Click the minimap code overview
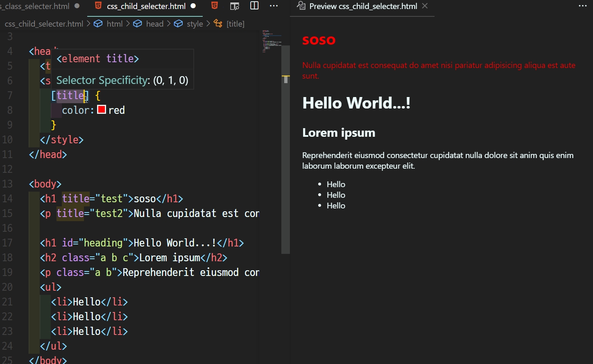Image resolution: width=593 pixels, height=364 pixels. [272, 41]
